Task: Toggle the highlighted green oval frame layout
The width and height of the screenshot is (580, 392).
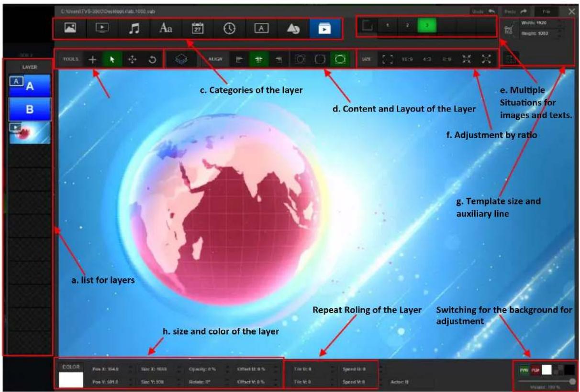Action: pos(340,60)
